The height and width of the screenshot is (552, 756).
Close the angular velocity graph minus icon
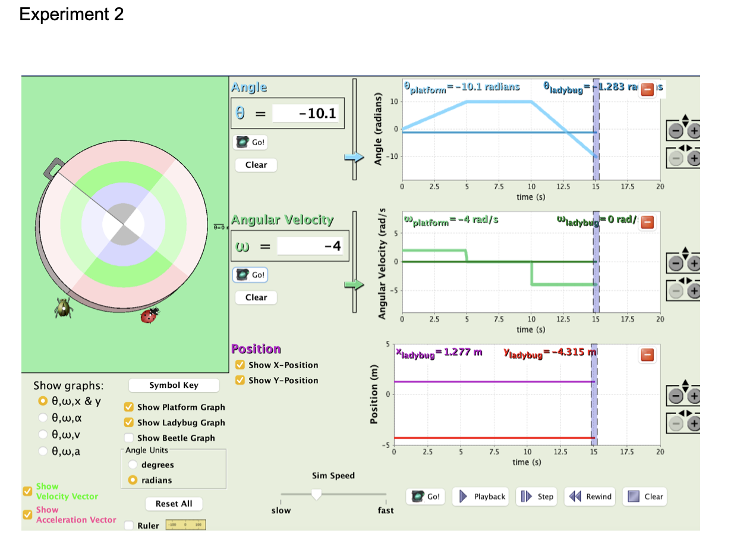point(648,222)
